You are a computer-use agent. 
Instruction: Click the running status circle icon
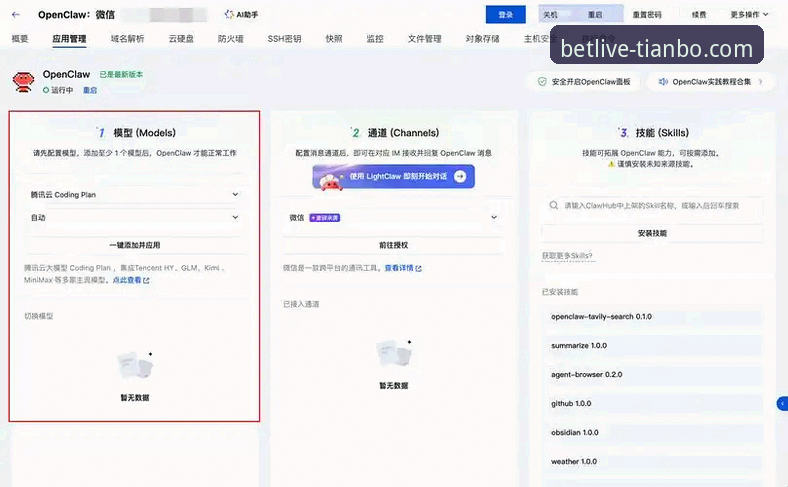pos(46,90)
